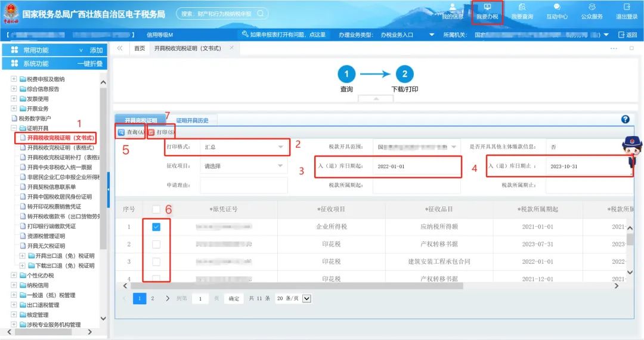Toggle the select-all checkbox in table header

pos(156,209)
